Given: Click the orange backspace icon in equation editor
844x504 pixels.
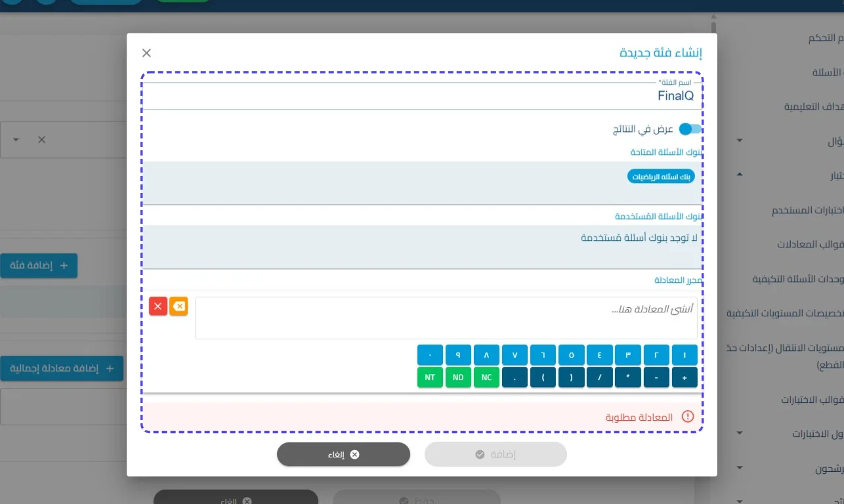Looking at the screenshot, I should point(179,306).
